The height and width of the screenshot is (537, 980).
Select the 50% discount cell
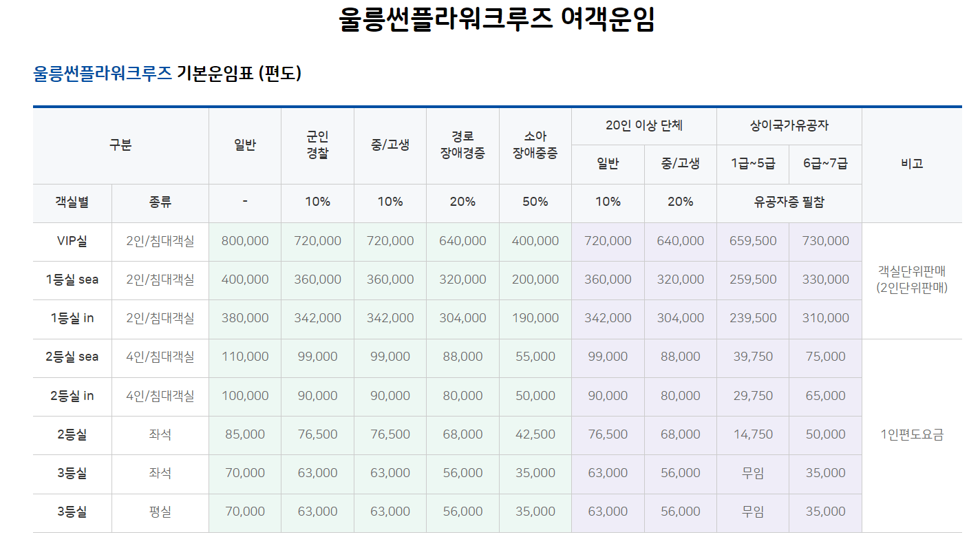click(535, 202)
